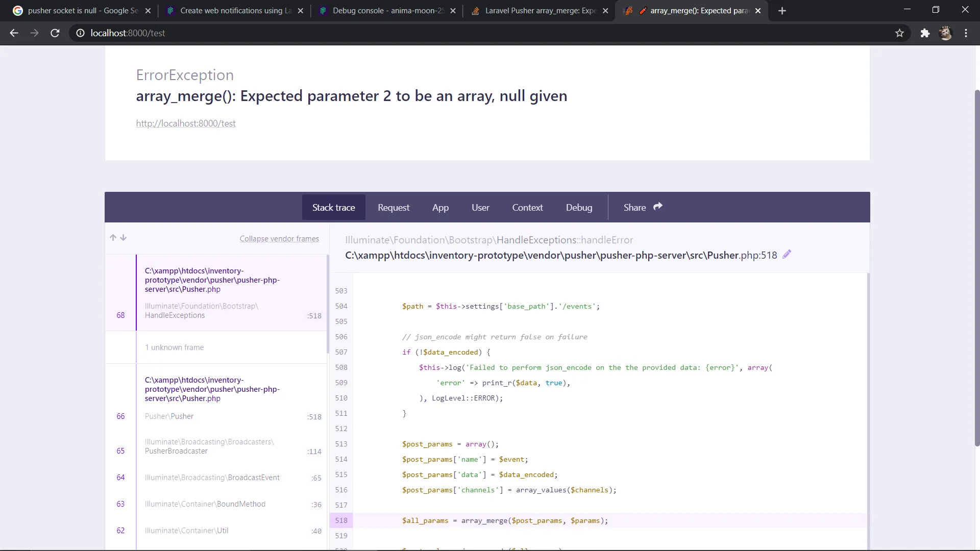Open the Share dropdown in Ignition toolbar

pos(642,207)
